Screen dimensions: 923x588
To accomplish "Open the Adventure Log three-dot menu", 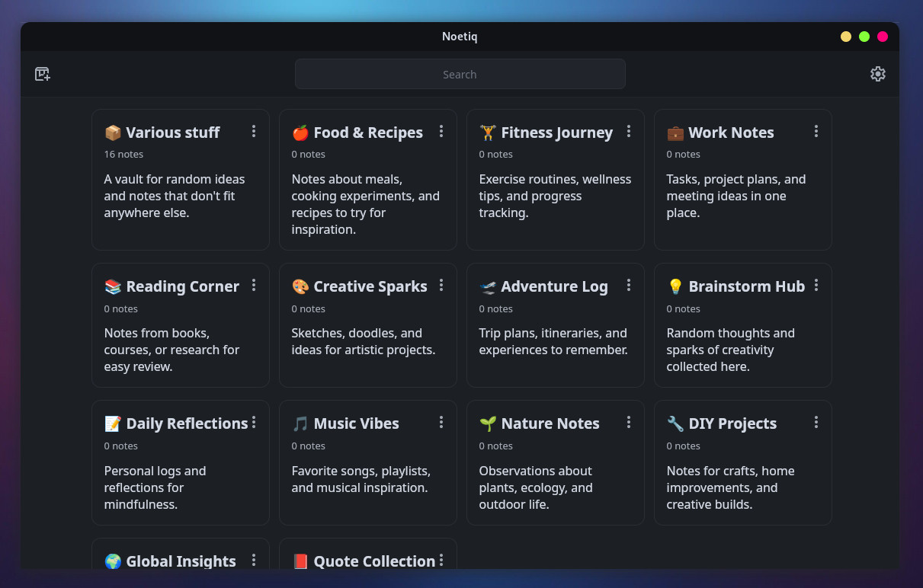I will coord(629,286).
